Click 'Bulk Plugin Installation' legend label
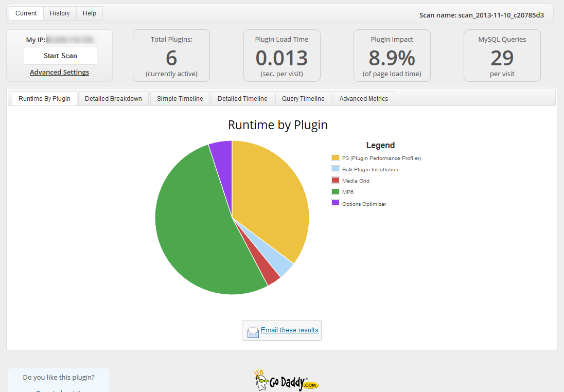This screenshot has height=392, width=564. coord(370,169)
